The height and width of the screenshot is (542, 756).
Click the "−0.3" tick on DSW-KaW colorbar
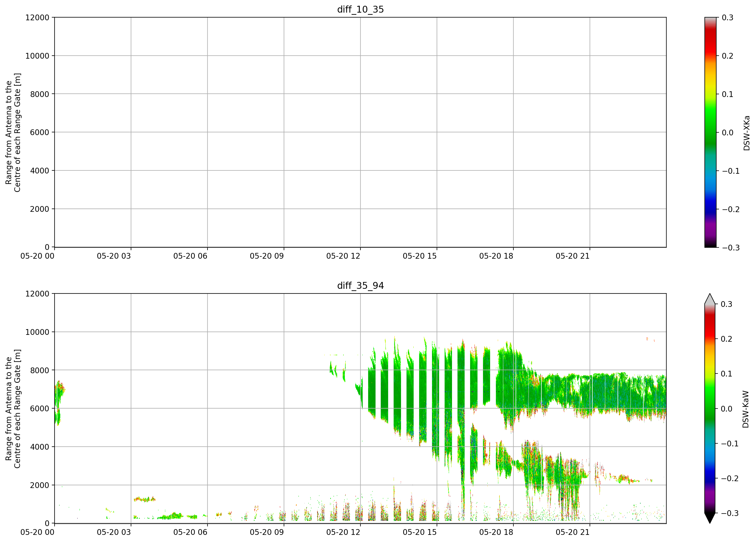coord(730,513)
